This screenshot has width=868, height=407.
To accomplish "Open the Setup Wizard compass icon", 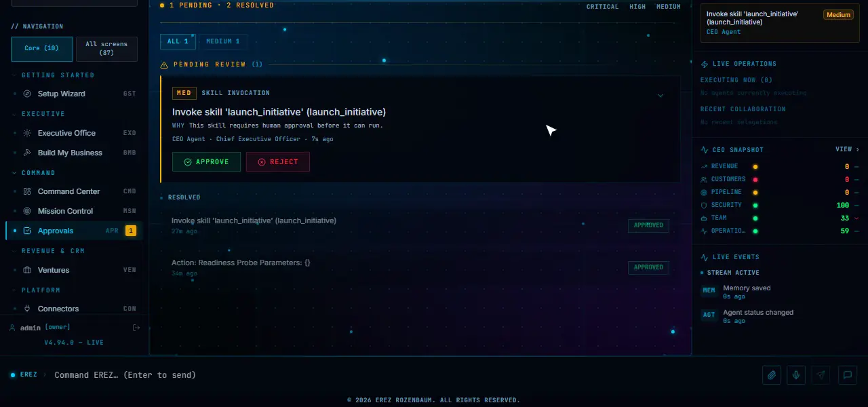I will [x=27, y=94].
